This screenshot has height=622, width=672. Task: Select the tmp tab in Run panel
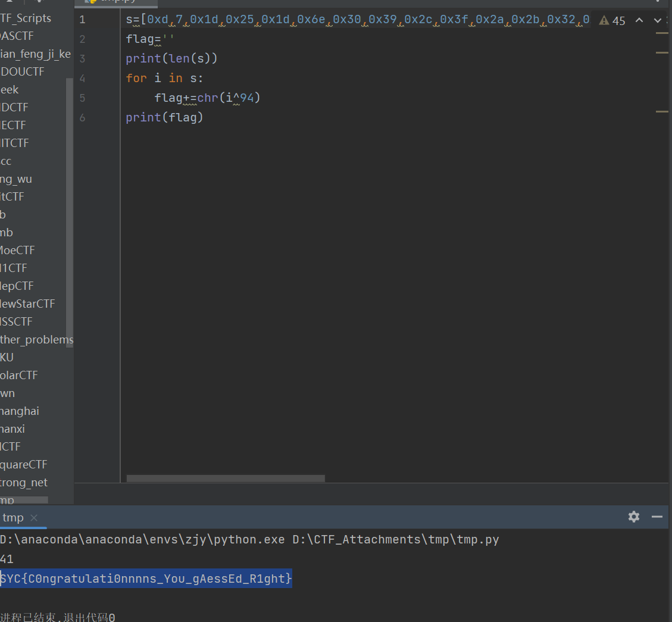[13, 518]
